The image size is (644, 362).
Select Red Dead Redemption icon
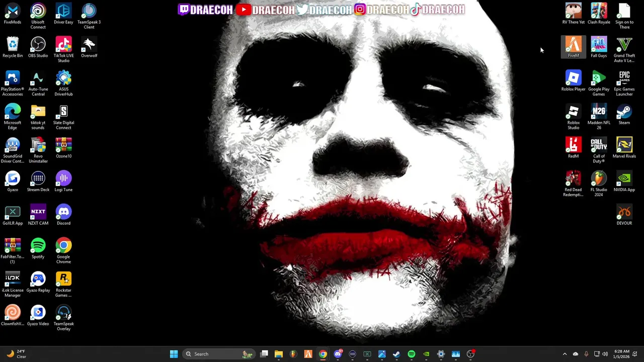(574, 184)
